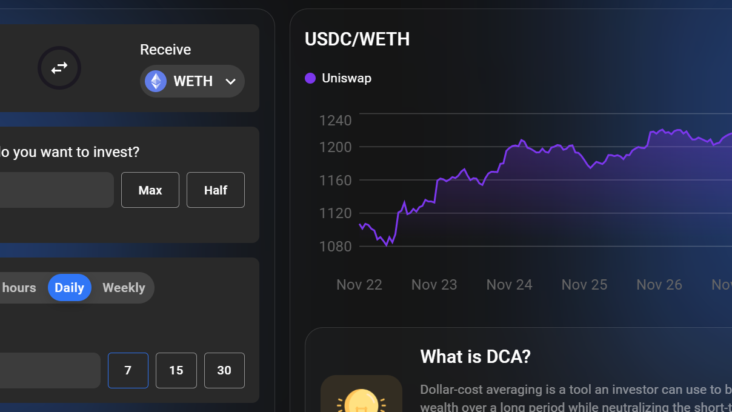Image resolution: width=732 pixels, height=412 pixels.
Task: Click the What is DCA? heading
Action: point(475,357)
